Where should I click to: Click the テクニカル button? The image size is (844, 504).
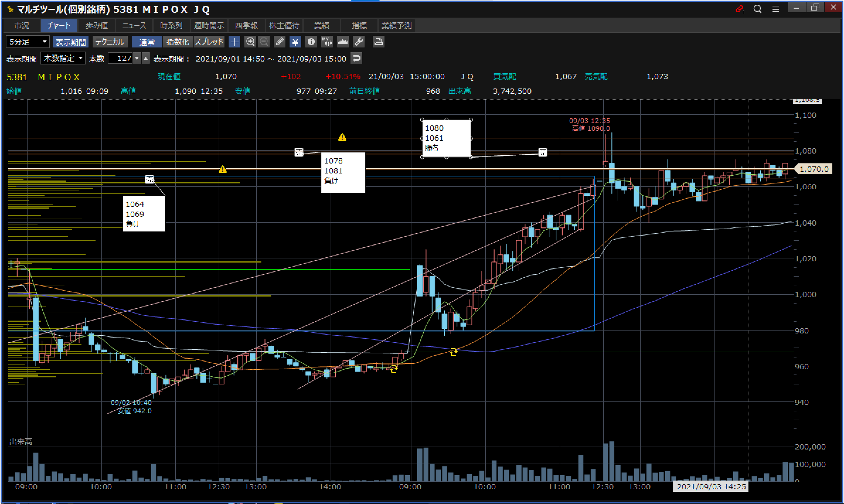pyautogui.click(x=110, y=42)
